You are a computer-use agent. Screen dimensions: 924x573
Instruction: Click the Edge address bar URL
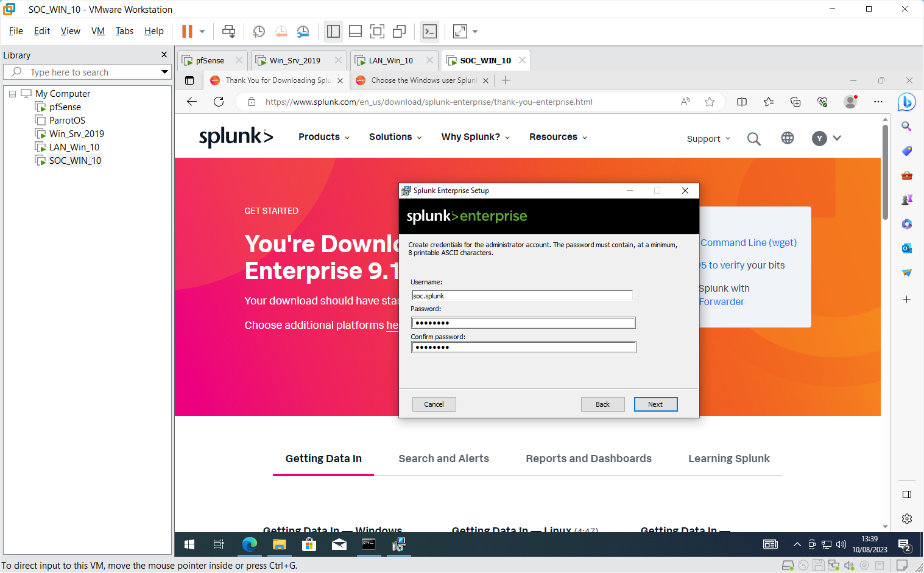429,102
